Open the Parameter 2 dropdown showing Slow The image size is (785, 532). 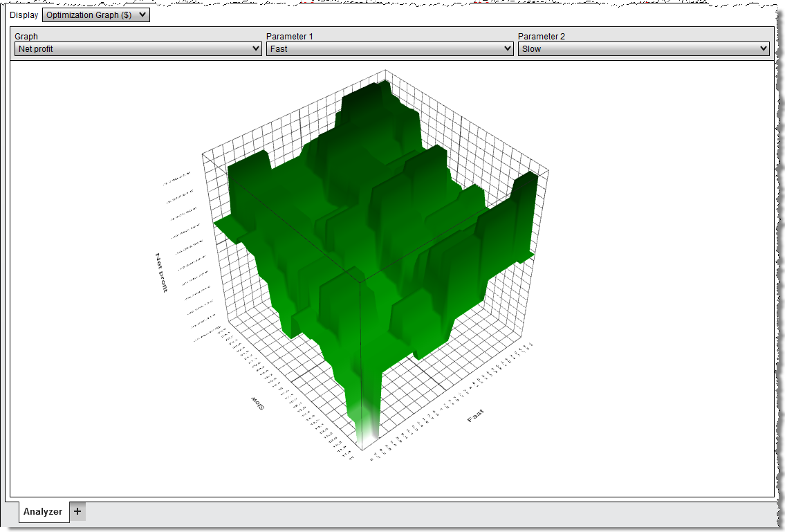pyautogui.click(x=643, y=48)
